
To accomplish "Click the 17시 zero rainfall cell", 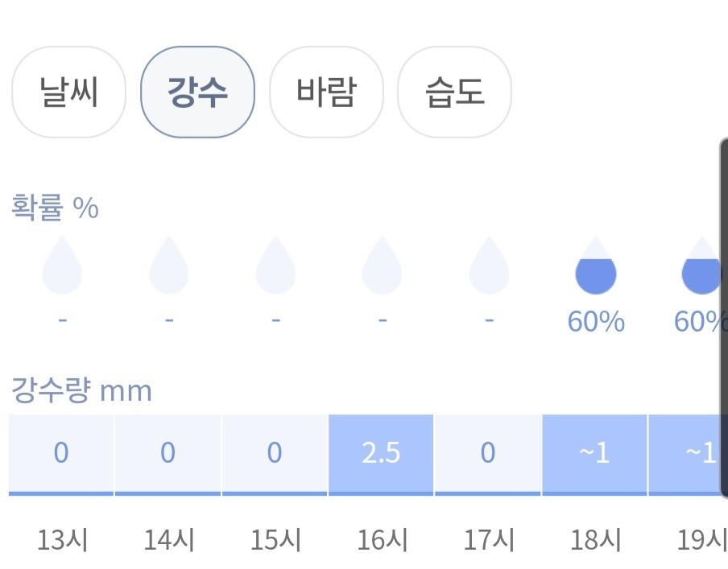I will (488, 453).
